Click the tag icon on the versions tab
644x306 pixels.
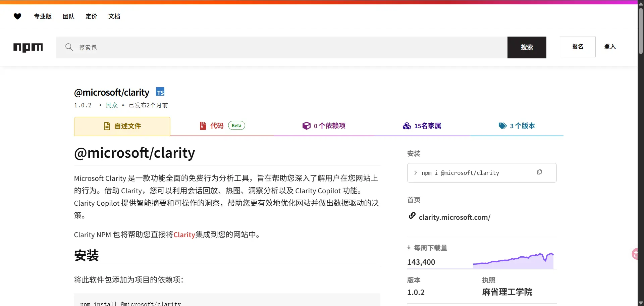pos(502,125)
